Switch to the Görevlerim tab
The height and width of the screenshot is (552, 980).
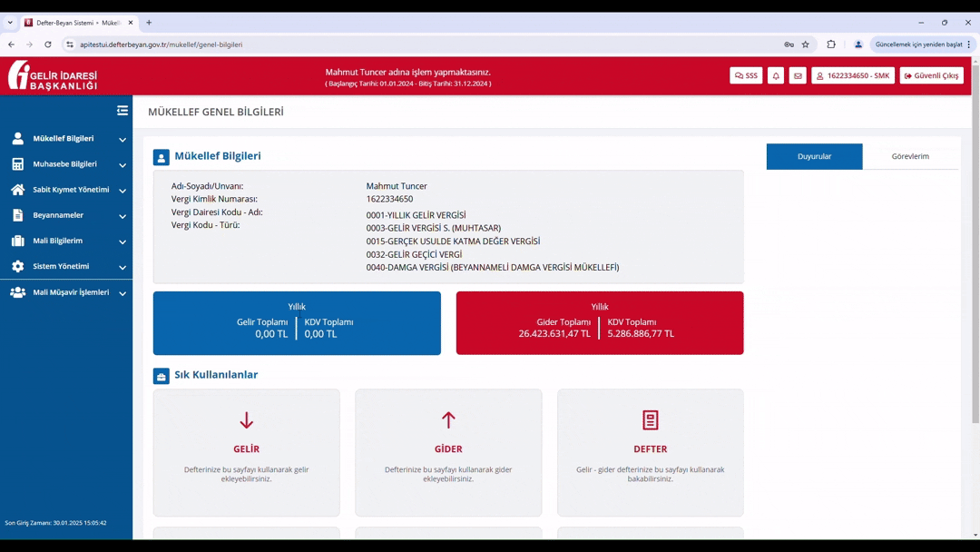909,156
